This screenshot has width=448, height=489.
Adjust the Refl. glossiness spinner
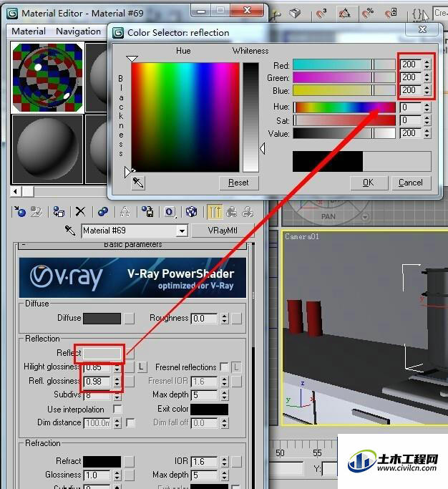[117, 382]
